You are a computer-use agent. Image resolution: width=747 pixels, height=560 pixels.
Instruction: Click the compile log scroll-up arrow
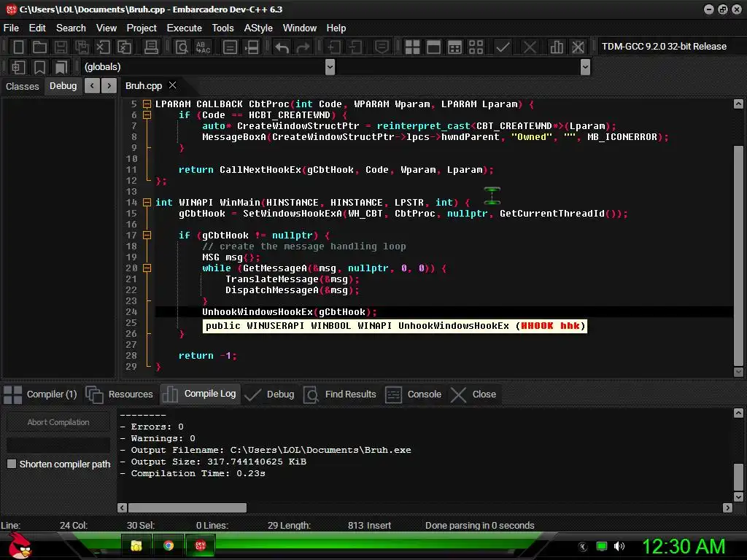coord(738,413)
